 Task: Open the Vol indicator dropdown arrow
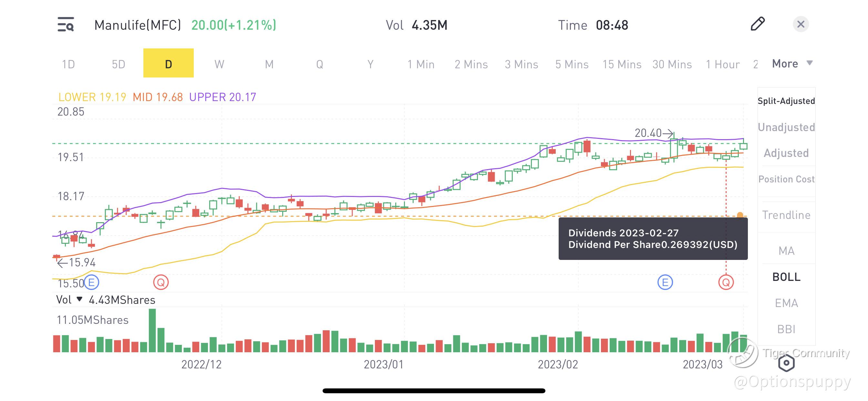point(79,299)
